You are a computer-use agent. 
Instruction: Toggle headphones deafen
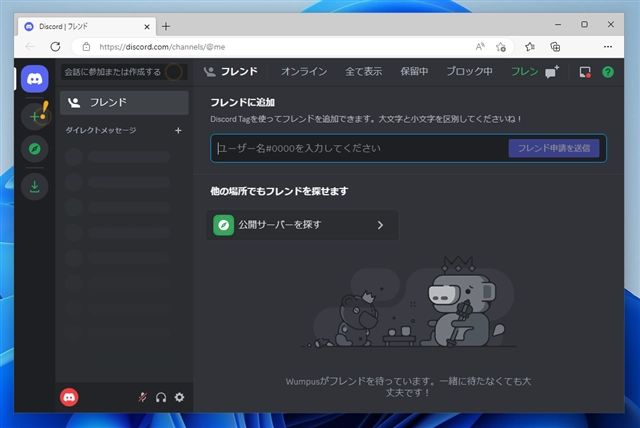click(161, 397)
